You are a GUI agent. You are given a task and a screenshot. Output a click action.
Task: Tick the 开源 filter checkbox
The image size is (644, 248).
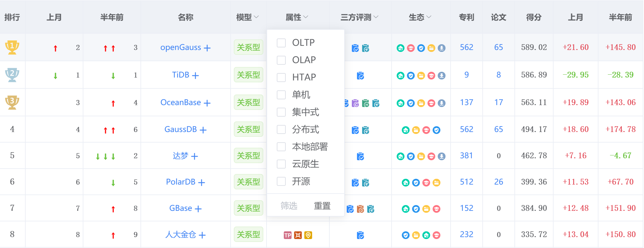(x=281, y=181)
